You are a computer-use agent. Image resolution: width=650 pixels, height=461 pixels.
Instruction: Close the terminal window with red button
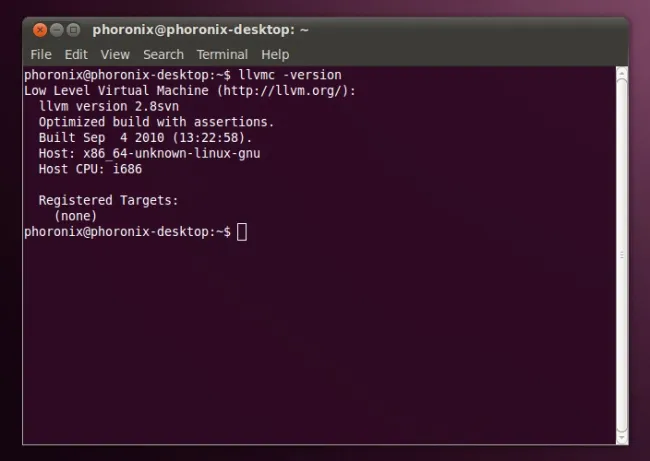point(40,30)
